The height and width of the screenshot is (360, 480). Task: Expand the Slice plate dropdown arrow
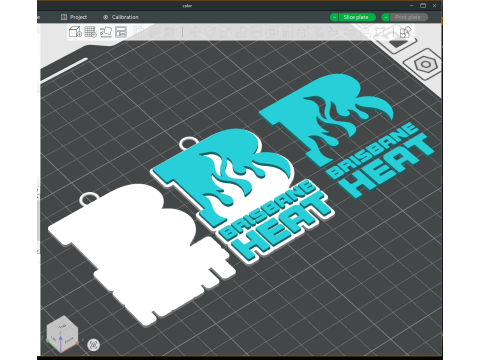334,17
